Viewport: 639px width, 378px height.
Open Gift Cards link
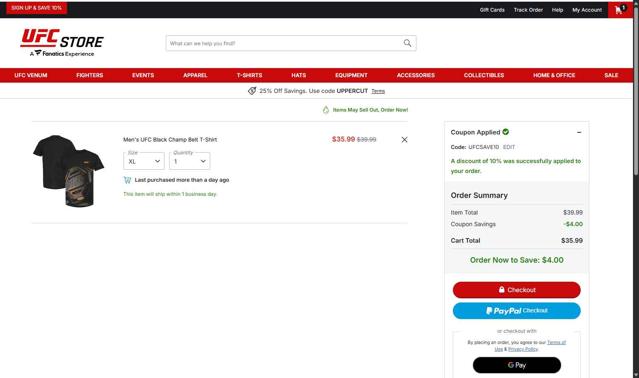(492, 10)
